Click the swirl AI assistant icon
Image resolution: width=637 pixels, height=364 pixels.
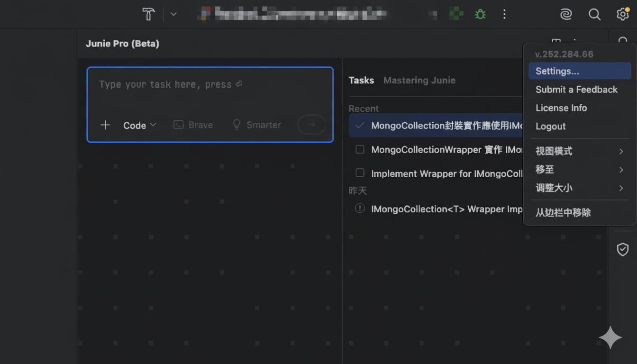(x=565, y=14)
